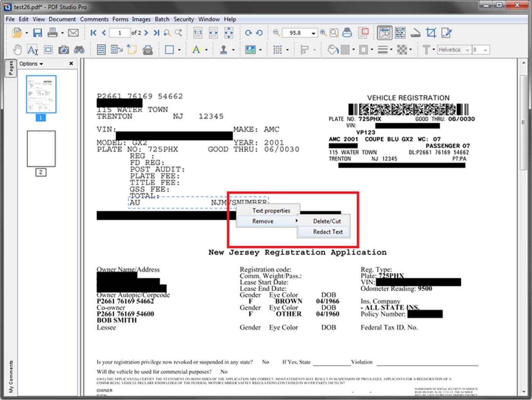Select the Snapshot camera tool
The width and height of the screenshot is (532, 400).
64,50
